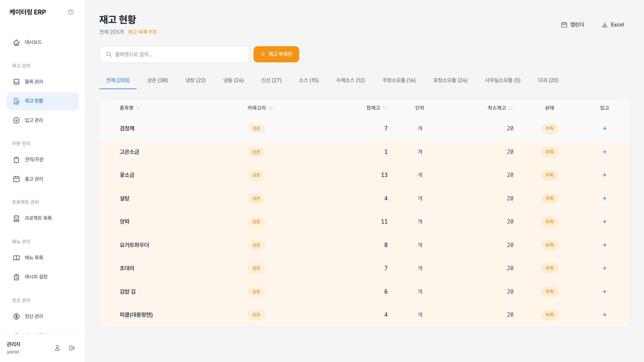Click the 요거트파우더 item name

point(134,245)
